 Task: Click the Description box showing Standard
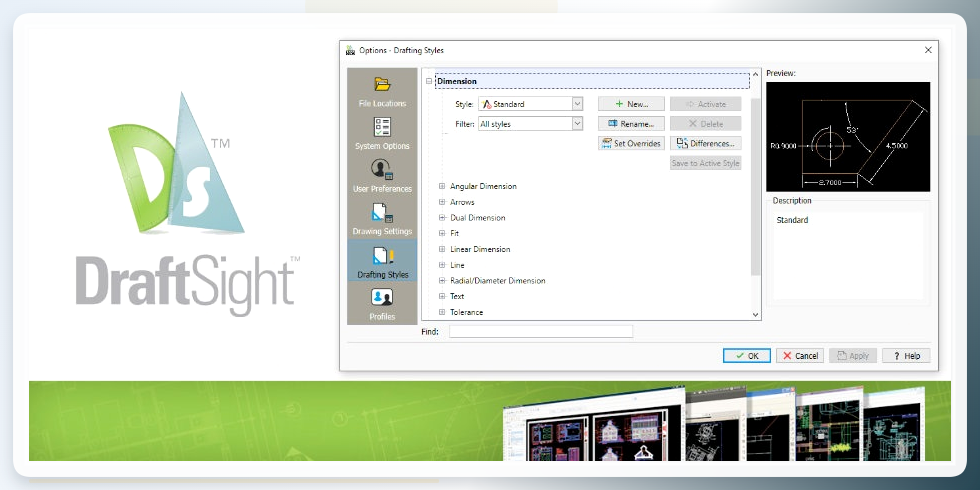coord(848,255)
